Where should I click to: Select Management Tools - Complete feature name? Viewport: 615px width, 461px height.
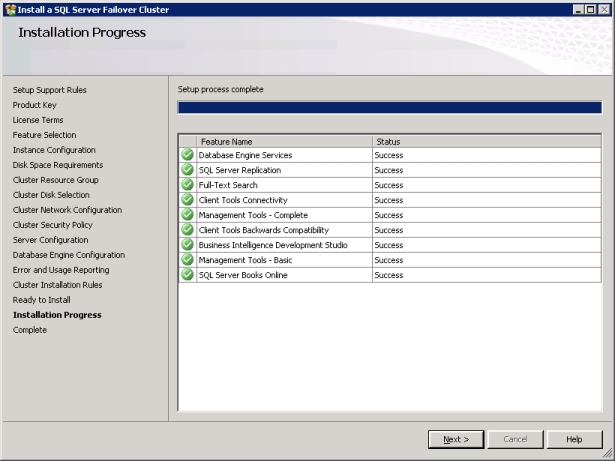[253, 215]
